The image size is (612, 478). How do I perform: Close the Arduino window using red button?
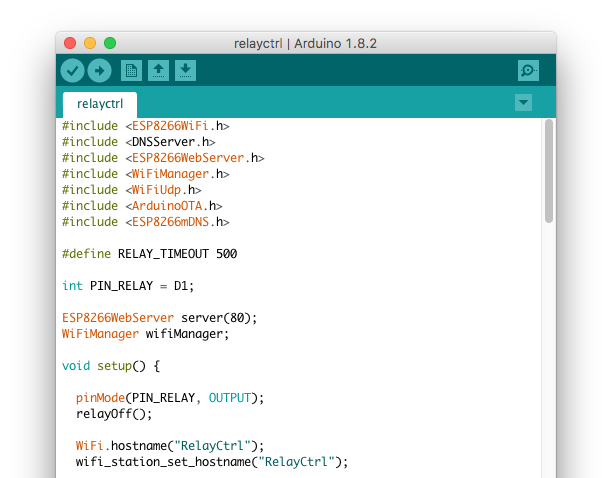click(x=70, y=43)
